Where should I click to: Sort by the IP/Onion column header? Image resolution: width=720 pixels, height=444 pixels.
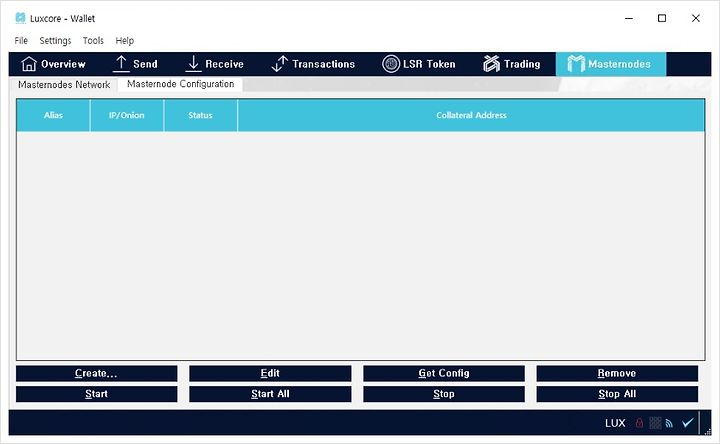tap(127, 115)
